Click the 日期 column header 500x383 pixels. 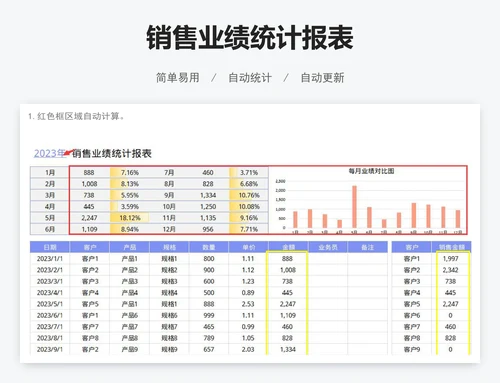[50, 247]
